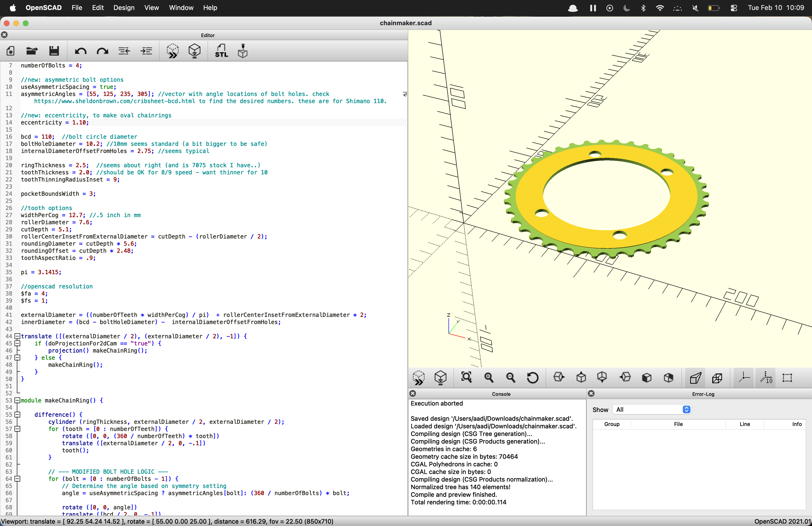812x526 pixels.
Task: Close the Console panel
Action: [412, 394]
